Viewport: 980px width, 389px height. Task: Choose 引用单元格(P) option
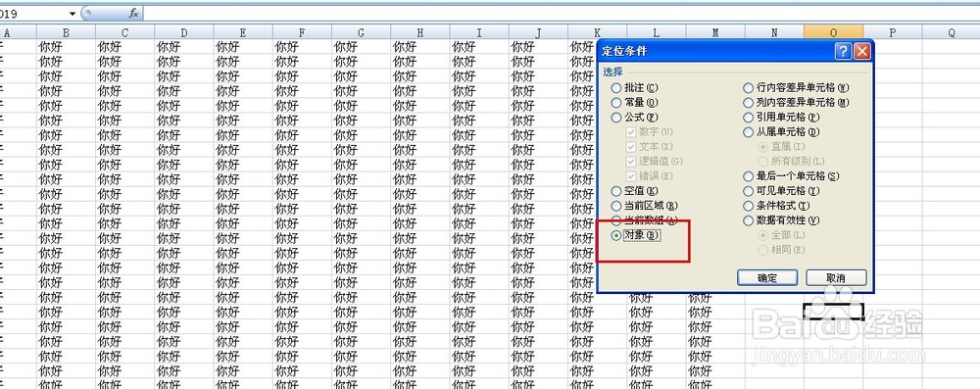781,118
